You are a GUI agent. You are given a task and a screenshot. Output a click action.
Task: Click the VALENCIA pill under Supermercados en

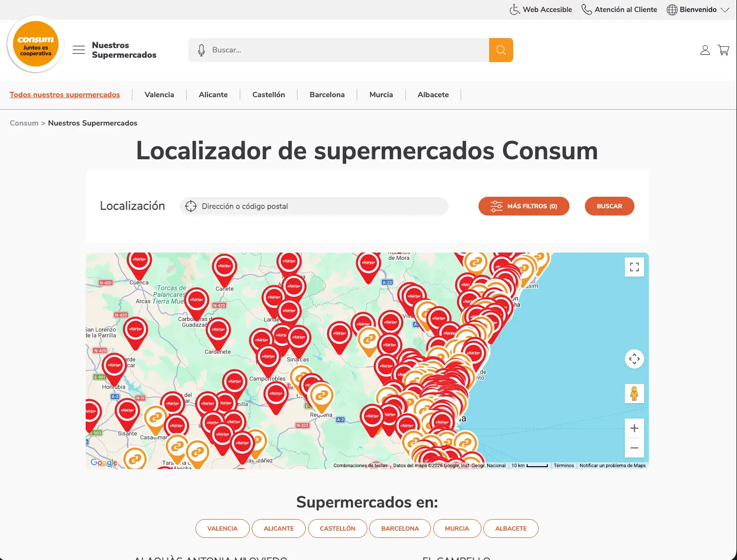tap(222, 528)
